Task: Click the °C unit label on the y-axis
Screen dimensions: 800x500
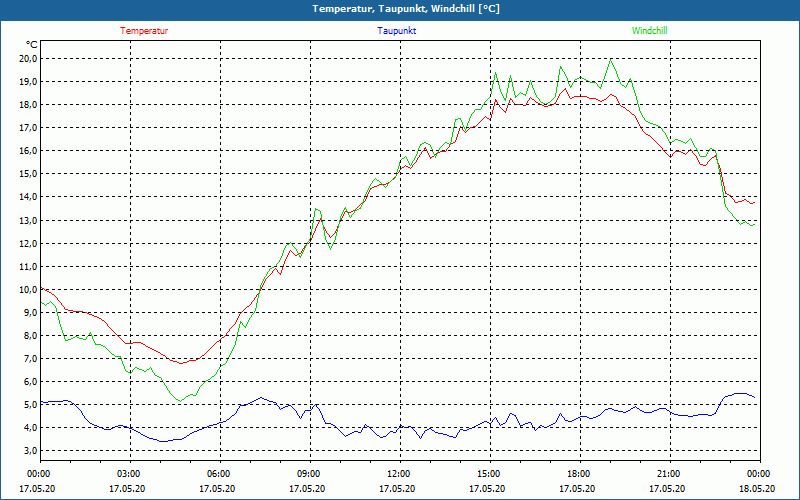Action: coord(32,44)
